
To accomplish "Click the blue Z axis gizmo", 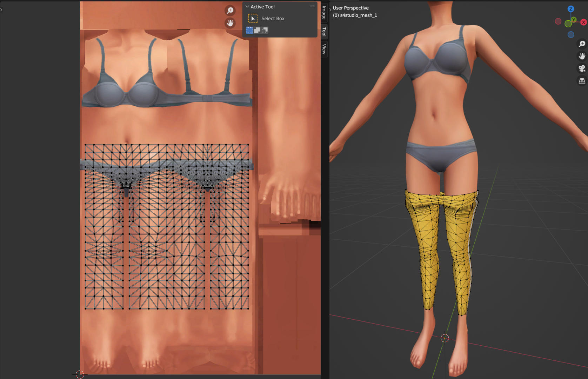I will click(x=571, y=9).
